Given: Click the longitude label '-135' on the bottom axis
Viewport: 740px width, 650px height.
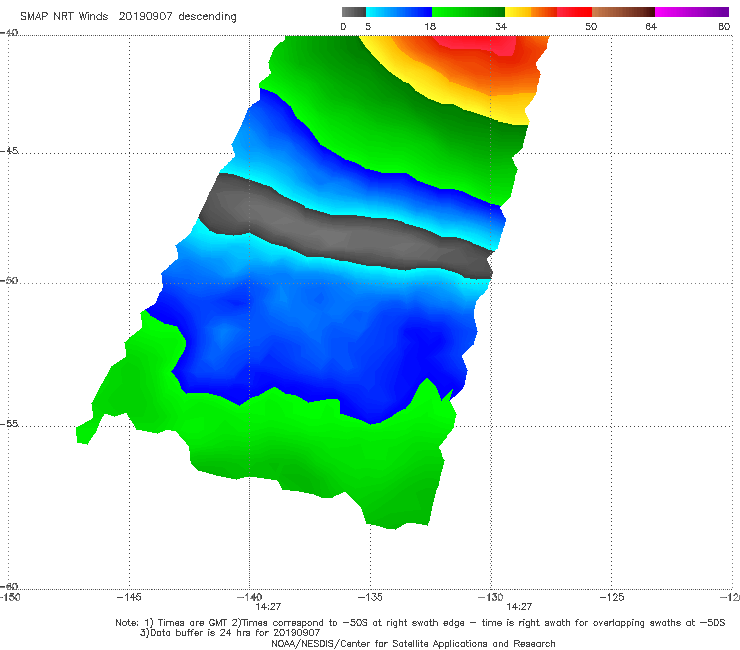Looking at the screenshot, I should click(370, 597).
